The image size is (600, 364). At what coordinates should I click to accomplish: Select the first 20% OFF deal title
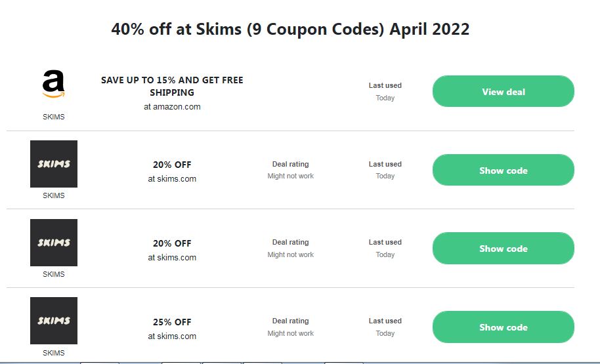[x=172, y=165]
